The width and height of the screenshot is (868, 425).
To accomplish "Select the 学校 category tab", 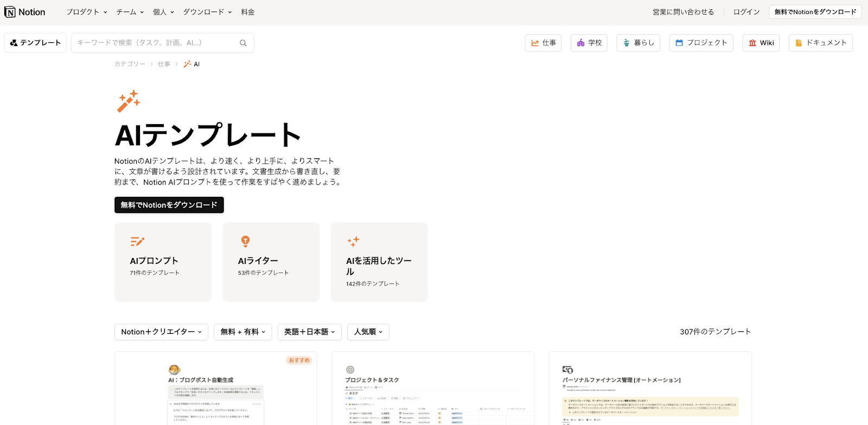I will coord(589,43).
